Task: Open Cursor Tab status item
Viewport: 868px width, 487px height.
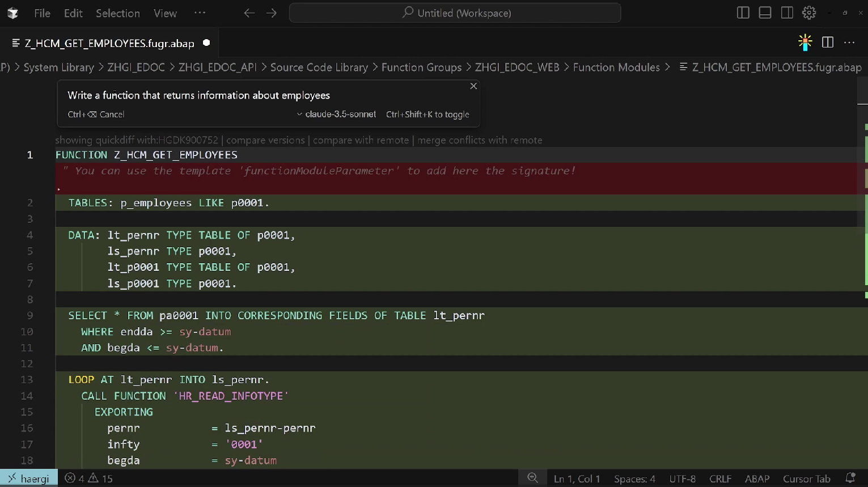Action: pos(806,478)
